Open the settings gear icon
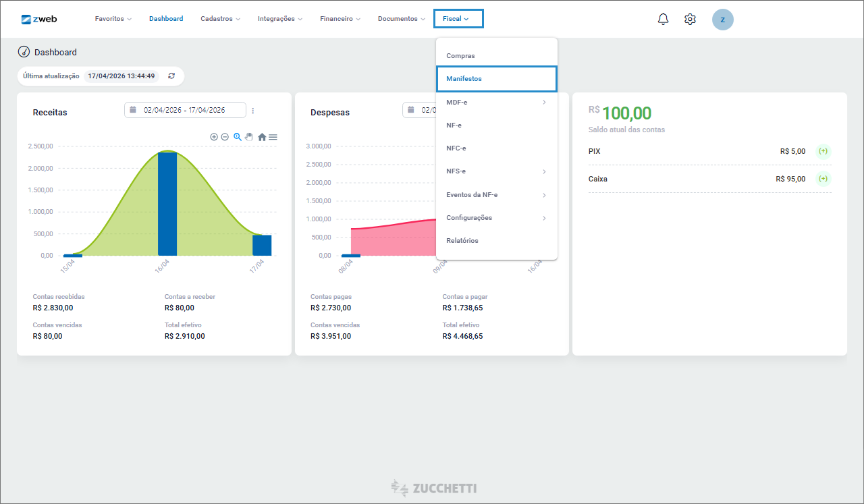Image resolution: width=864 pixels, height=504 pixels. point(690,19)
